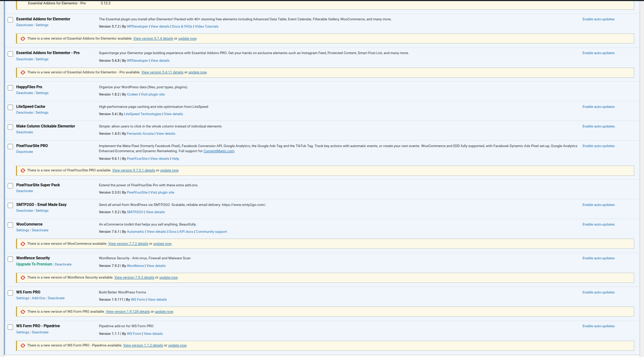Click the update icon in the WooCommerce notice
Viewport: 644px width, 357px height.
pos(23,244)
